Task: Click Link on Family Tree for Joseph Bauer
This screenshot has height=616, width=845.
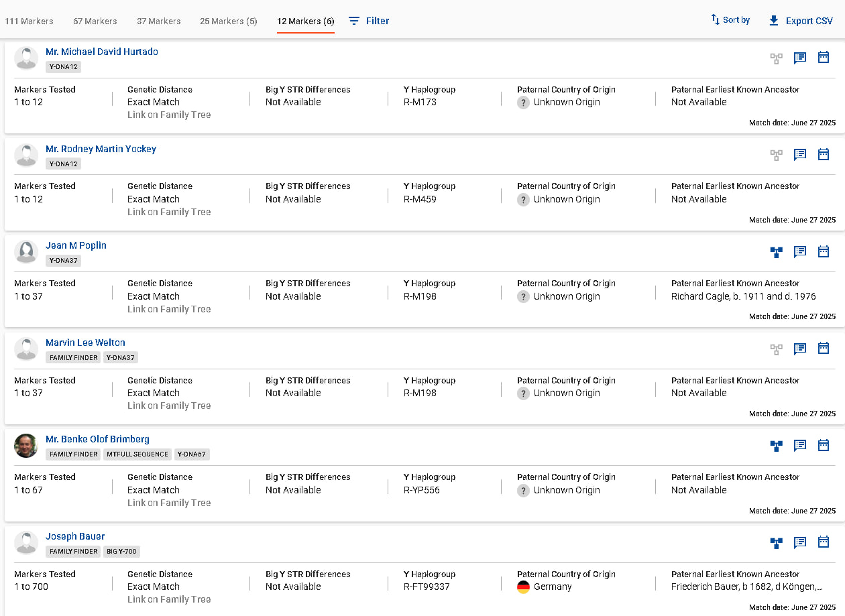Action: point(169,599)
